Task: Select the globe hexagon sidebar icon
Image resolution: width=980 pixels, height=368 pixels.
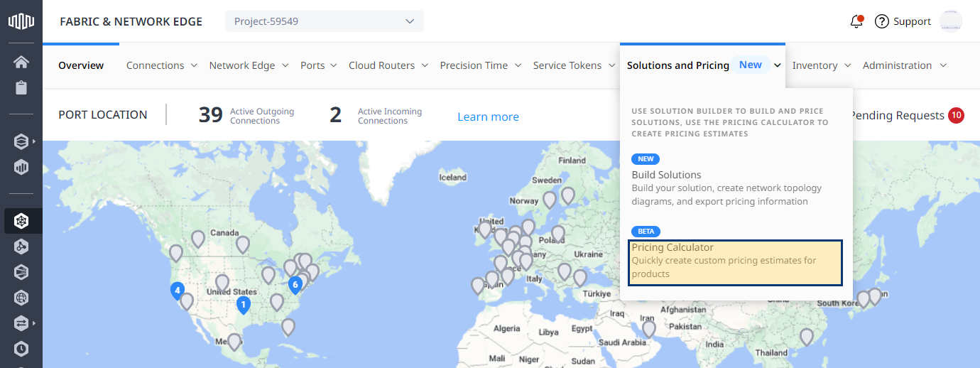Action: point(21,298)
